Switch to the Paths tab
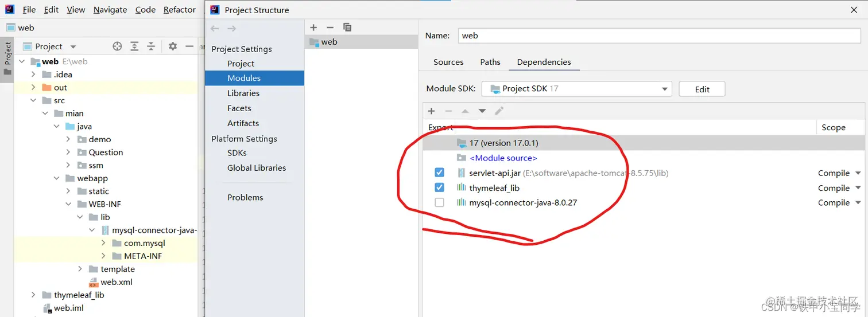The height and width of the screenshot is (317, 868). coord(490,62)
